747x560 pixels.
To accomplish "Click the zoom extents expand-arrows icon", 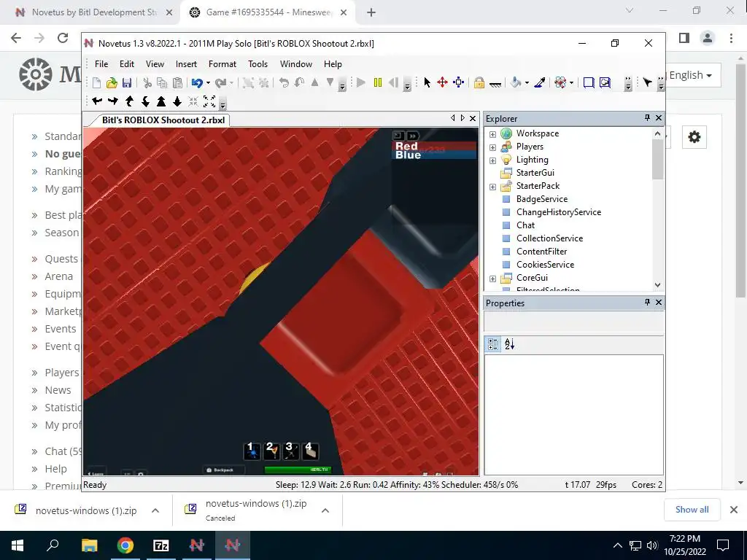I will click(x=209, y=101).
